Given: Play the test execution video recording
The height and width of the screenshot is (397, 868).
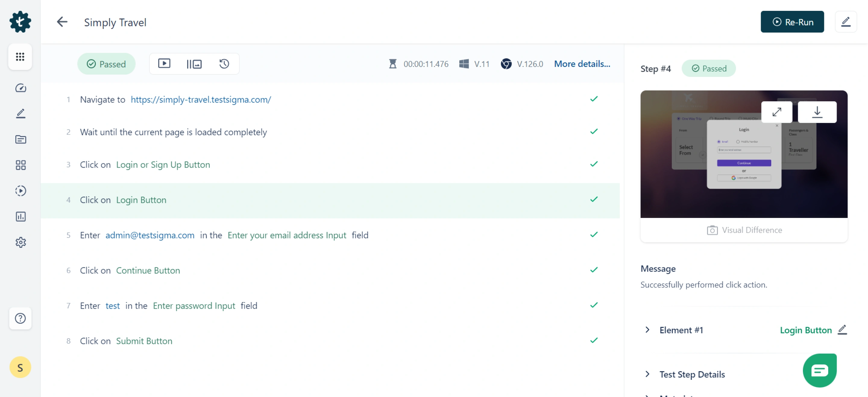Looking at the screenshot, I should pyautogui.click(x=165, y=63).
